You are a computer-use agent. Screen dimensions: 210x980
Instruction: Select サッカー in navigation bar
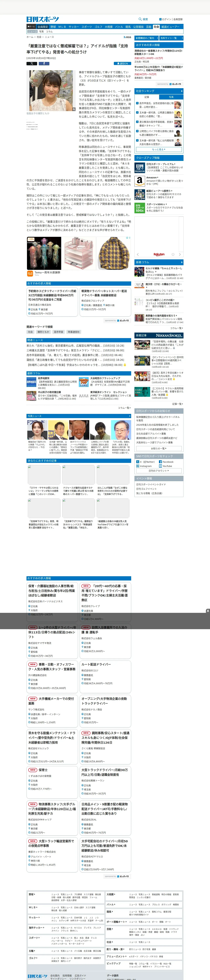74,27
